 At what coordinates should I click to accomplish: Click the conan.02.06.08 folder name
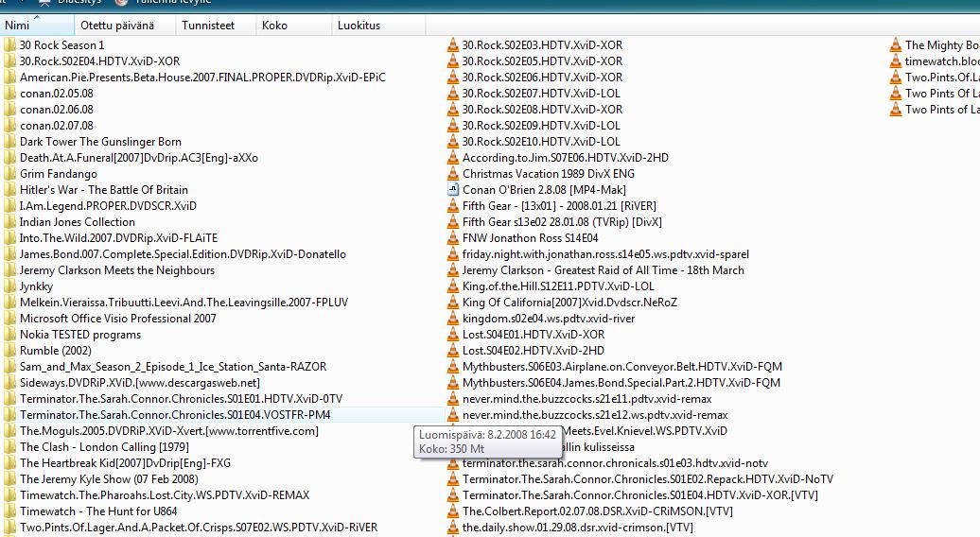point(56,110)
